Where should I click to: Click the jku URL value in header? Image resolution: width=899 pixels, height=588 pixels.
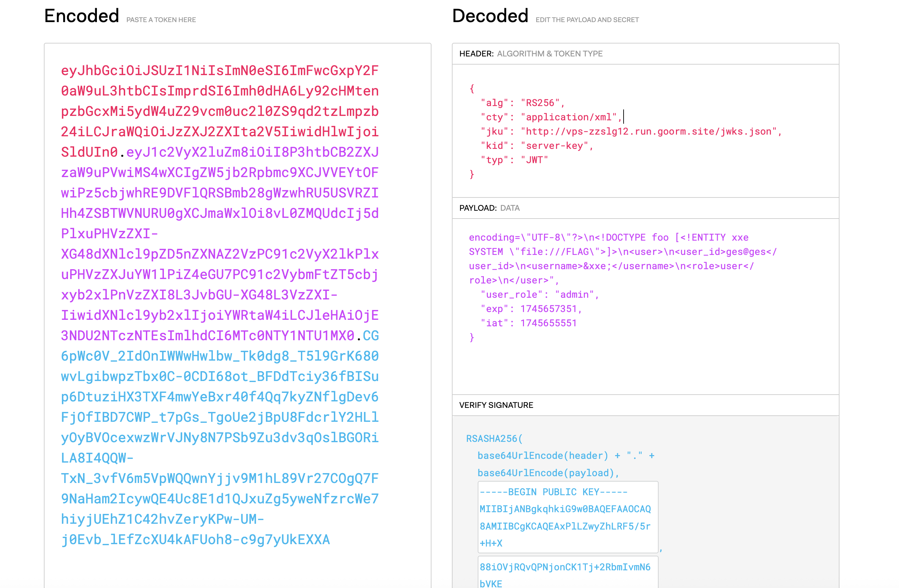pos(648,132)
